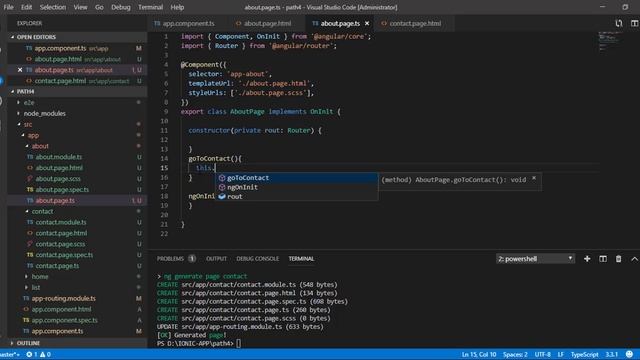This screenshot has width=640, height=360.
Task: Close the method details tooltip
Action: [534, 178]
